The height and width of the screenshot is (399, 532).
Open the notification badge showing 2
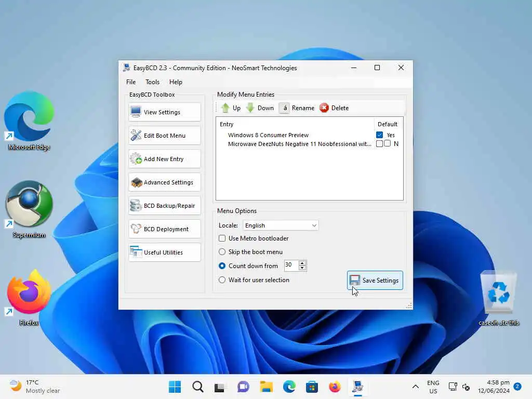pyautogui.click(x=517, y=386)
